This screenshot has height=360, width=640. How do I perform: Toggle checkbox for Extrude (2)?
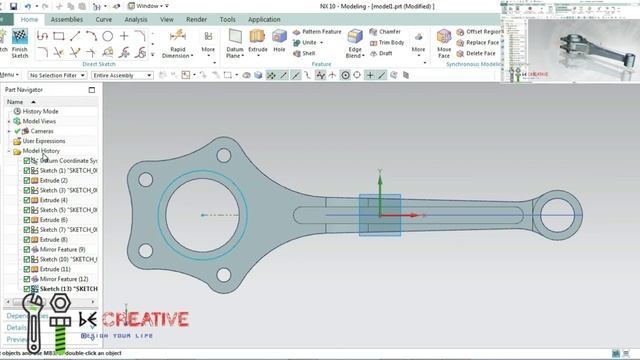(x=27, y=180)
